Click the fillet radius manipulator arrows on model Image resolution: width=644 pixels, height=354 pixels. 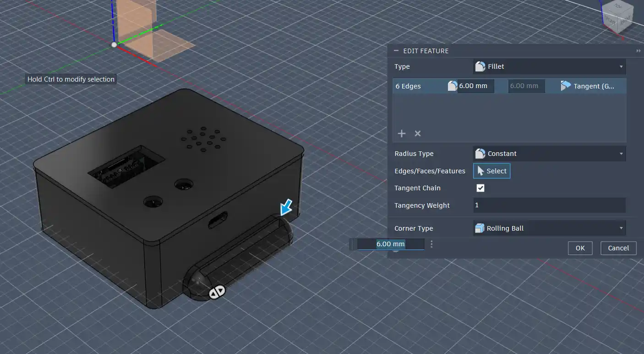(217, 292)
